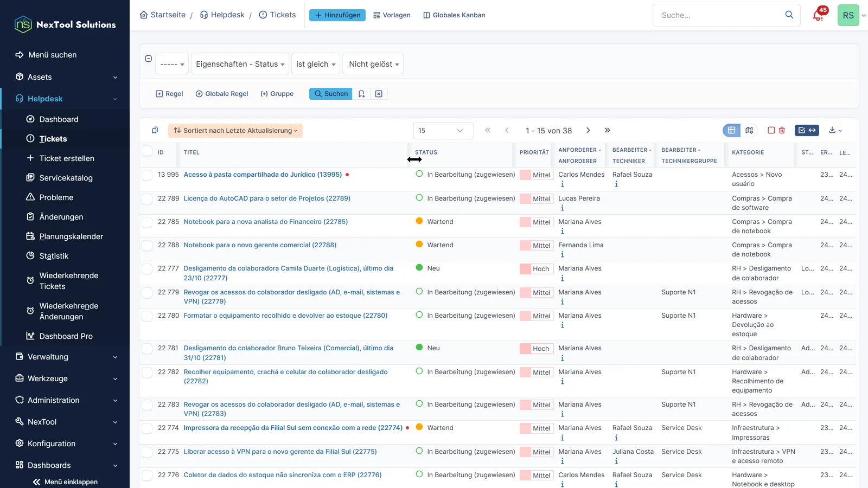This screenshot has height=488, width=868.
Task: Open the export download icon menu
Action: [835, 130]
